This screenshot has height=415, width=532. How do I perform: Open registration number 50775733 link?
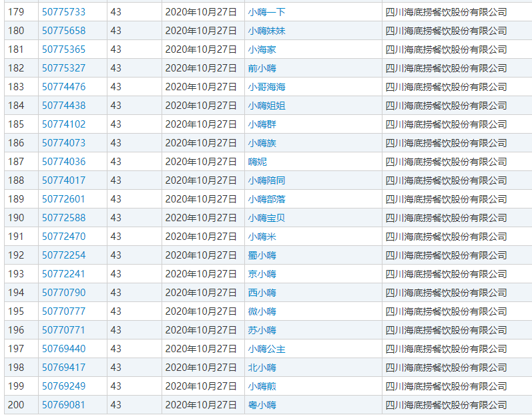(63, 12)
